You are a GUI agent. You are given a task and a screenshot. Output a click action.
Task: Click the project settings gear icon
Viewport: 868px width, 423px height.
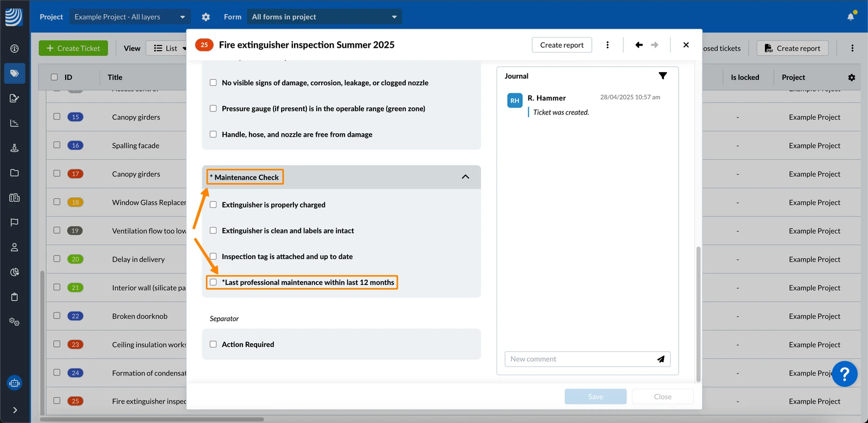tap(206, 17)
